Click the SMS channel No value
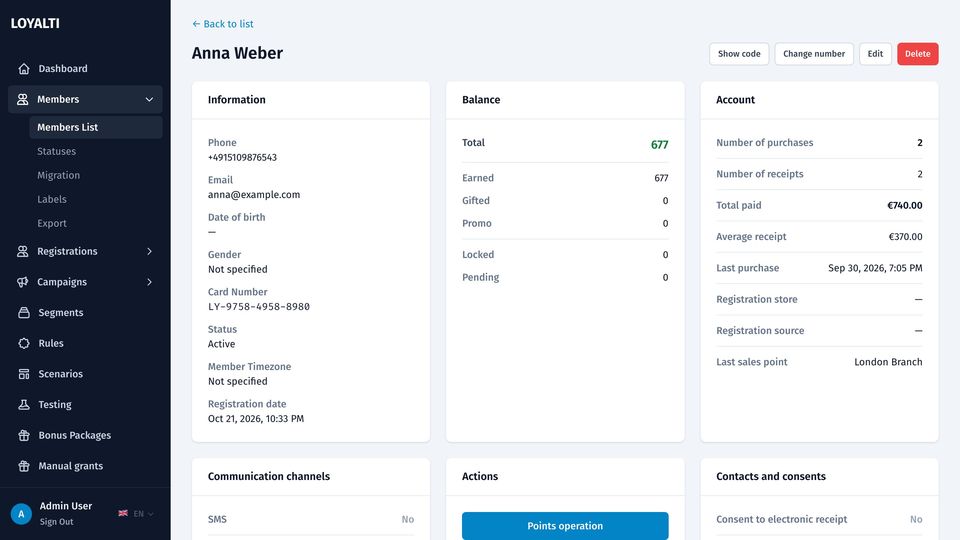The height and width of the screenshot is (540, 960). (408, 519)
